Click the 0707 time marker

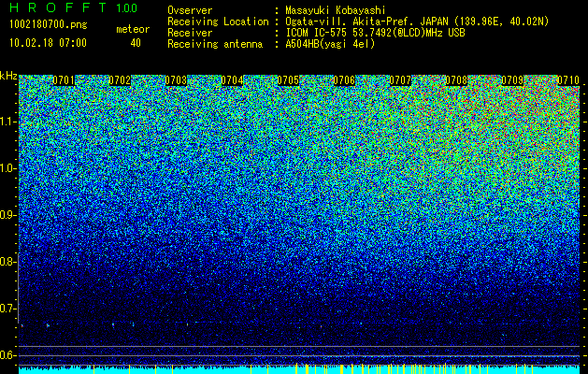[x=400, y=80]
